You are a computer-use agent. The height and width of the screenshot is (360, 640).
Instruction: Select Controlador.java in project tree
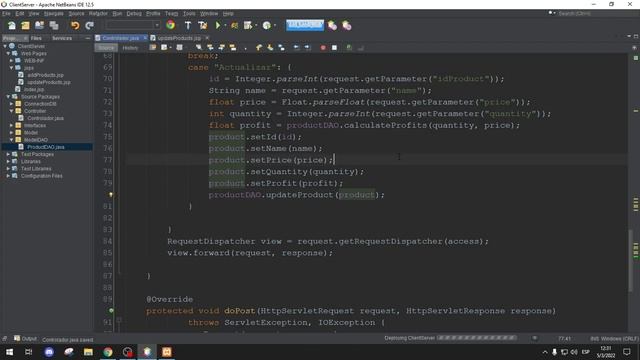point(45,118)
